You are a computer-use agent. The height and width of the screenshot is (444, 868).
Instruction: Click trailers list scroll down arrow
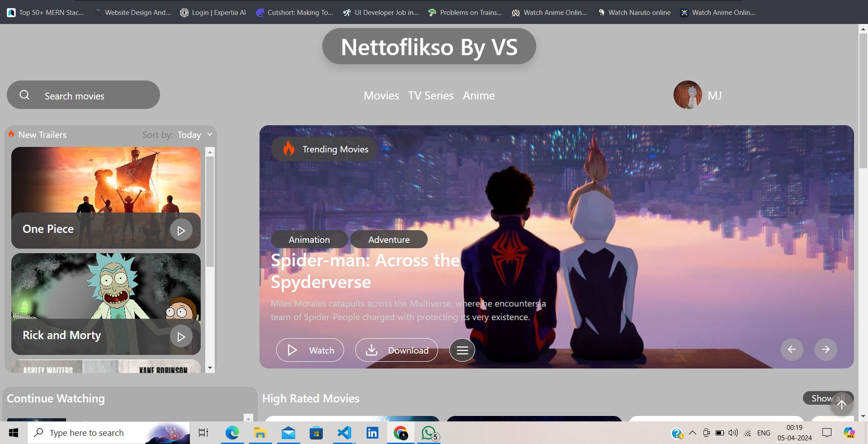(x=210, y=368)
